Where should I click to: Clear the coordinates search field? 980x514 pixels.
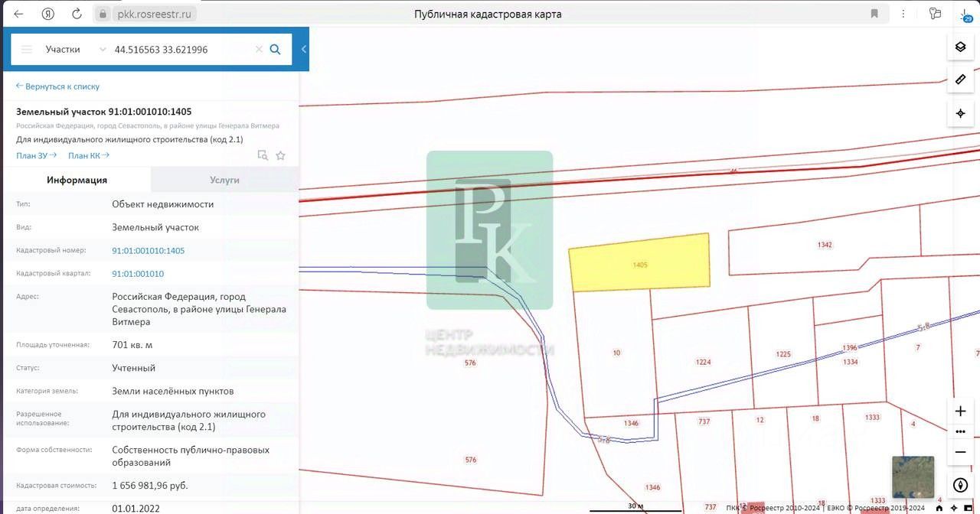pos(259,50)
